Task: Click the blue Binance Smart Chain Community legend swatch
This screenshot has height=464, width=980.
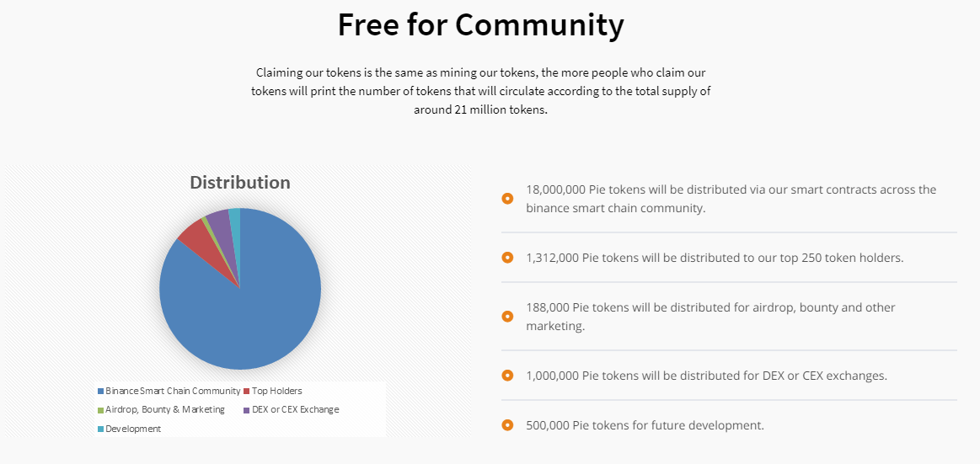Action: (100, 391)
